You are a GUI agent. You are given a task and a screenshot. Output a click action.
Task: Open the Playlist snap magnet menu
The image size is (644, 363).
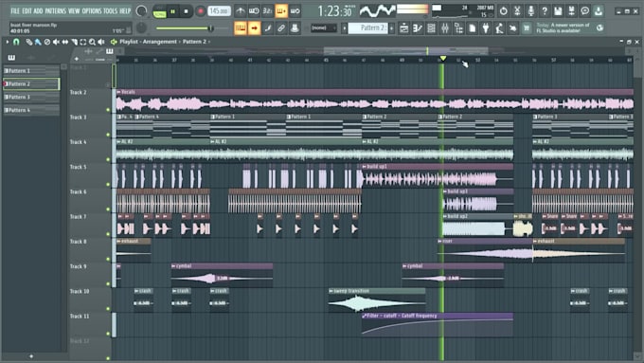point(16,42)
